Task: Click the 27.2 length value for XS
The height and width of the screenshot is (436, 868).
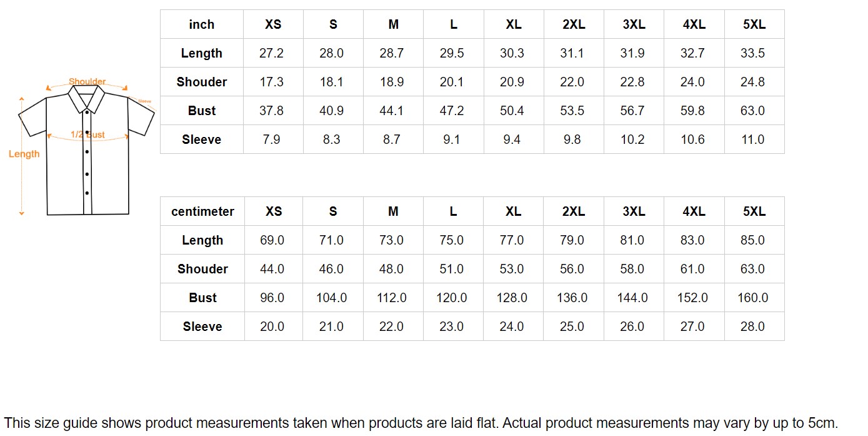Action: point(271,53)
